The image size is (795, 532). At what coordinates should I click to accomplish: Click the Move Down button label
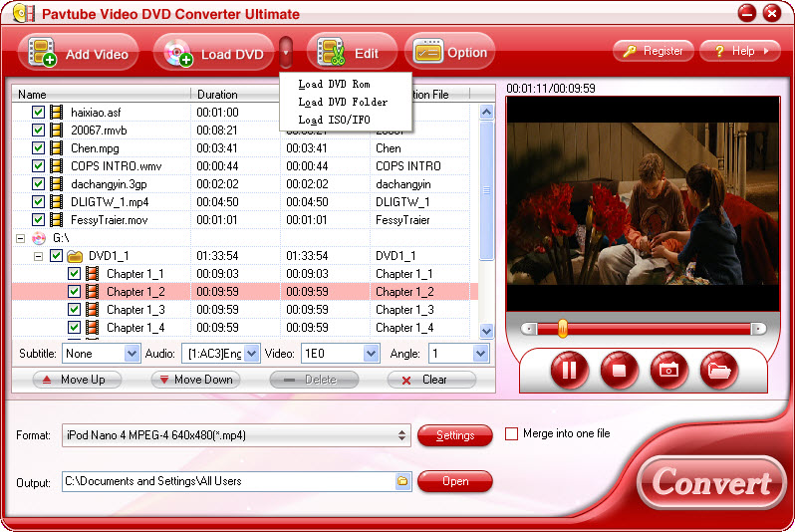click(203, 380)
